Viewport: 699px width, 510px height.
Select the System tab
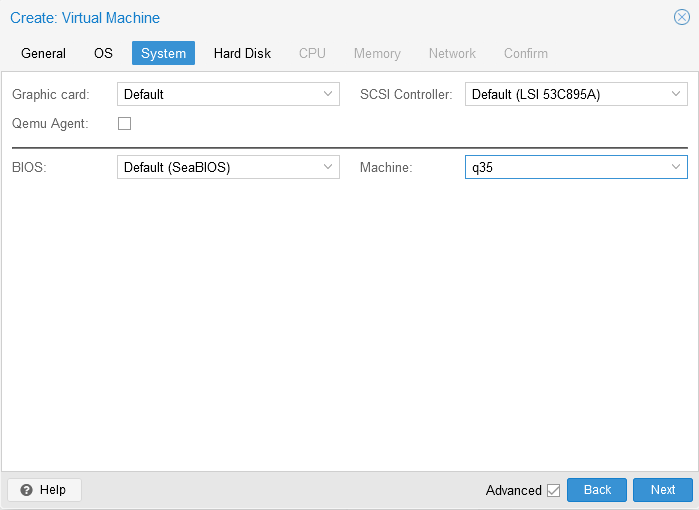tap(163, 53)
